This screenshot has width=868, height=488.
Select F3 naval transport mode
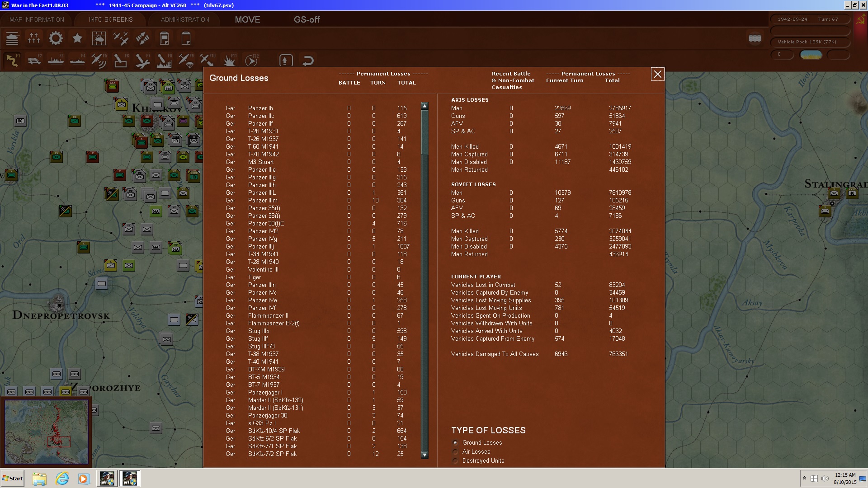56,60
